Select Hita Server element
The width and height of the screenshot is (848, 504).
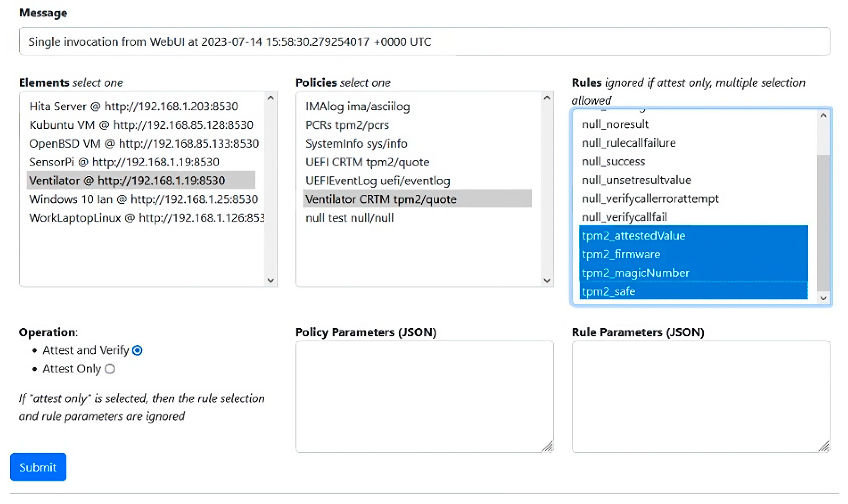coord(134,106)
